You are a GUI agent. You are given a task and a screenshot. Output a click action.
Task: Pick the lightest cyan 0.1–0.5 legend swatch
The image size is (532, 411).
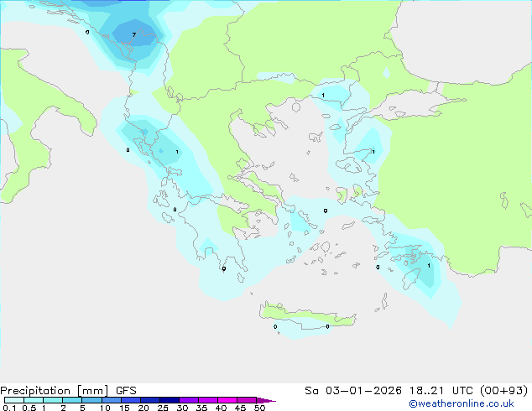click(x=14, y=400)
